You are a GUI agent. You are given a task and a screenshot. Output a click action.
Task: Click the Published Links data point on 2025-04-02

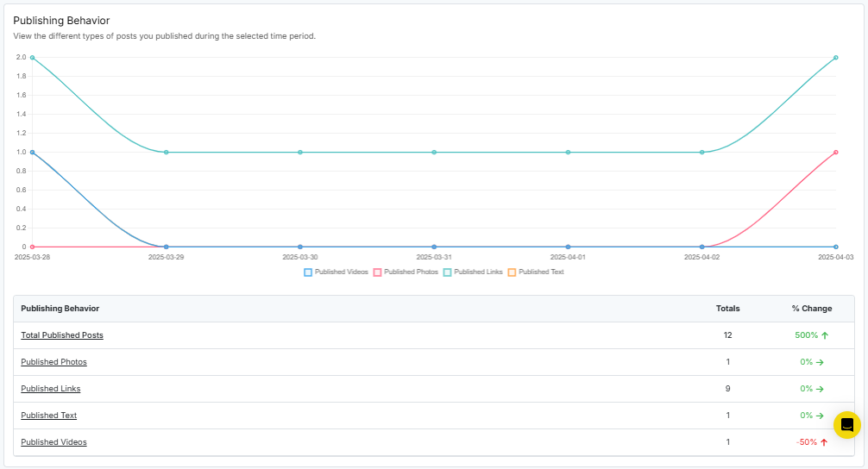(x=702, y=152)
